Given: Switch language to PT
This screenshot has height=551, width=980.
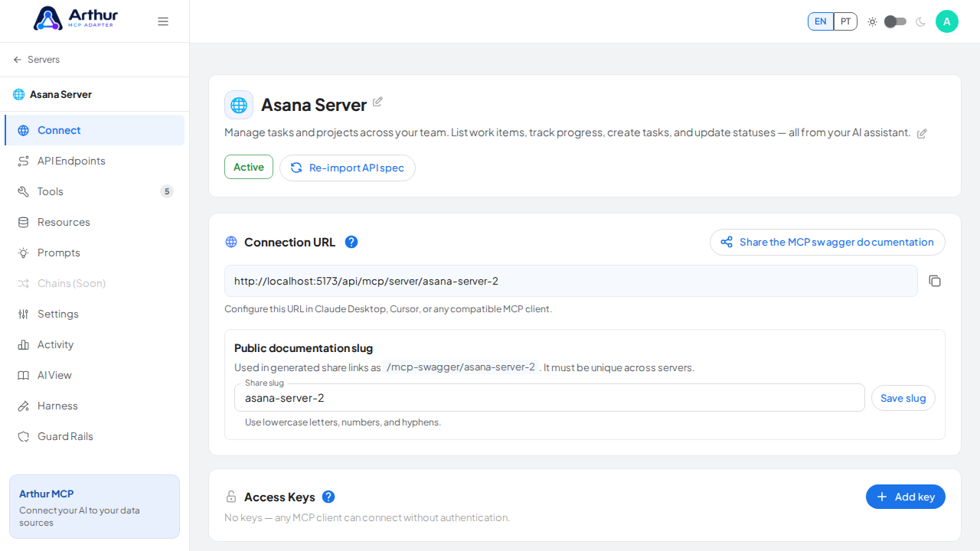Looking at the screenshot, I should coord(845,21).
